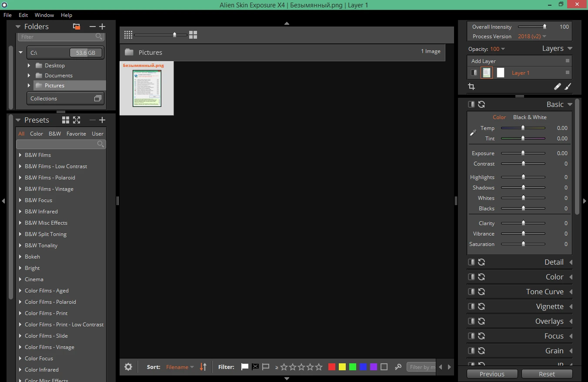This screenshot has height=382, width=588.
Task: Toggle Basic panel on/off
Action: [x=471, y=104]
